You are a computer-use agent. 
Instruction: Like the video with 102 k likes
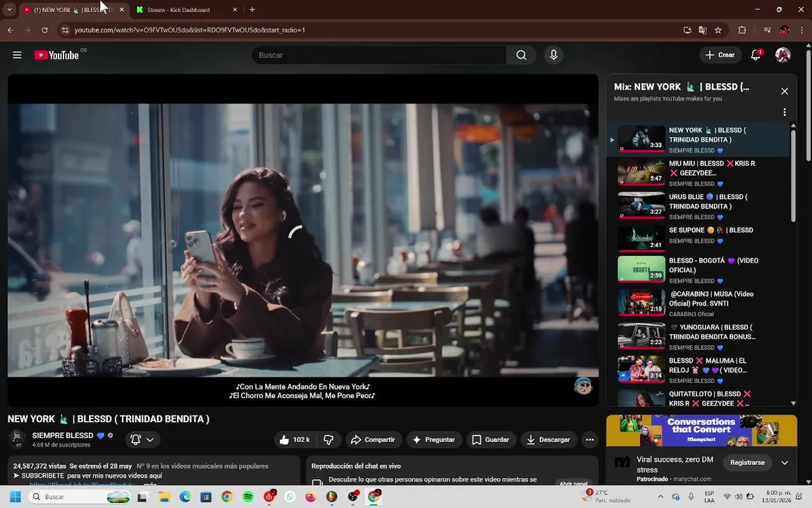point(296,440)
